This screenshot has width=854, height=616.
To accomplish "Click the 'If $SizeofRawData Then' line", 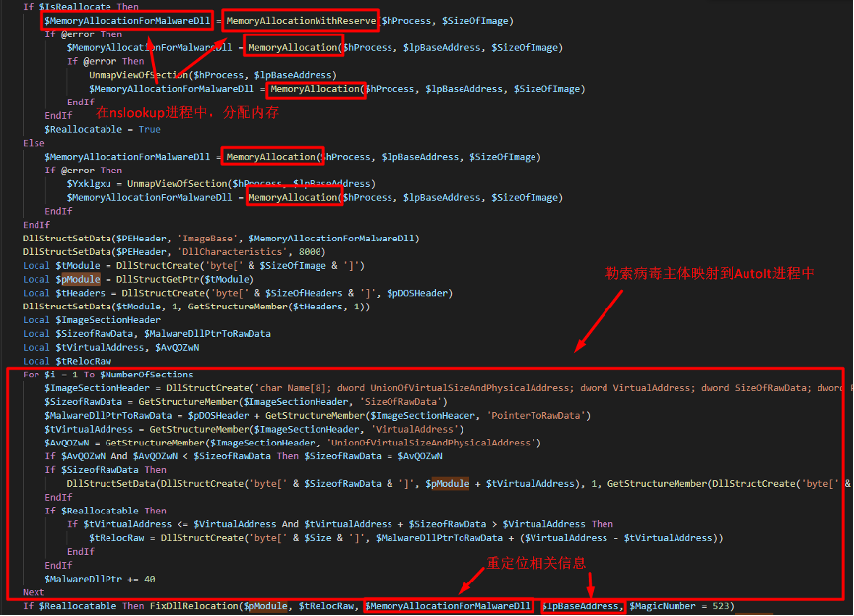I will tap(106, 469).
